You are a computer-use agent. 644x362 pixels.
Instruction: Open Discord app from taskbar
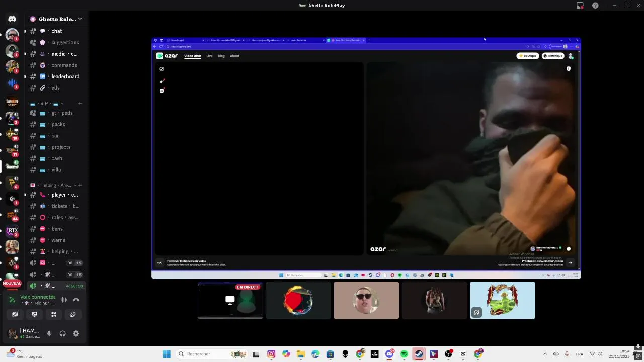(x=389, y=354)
